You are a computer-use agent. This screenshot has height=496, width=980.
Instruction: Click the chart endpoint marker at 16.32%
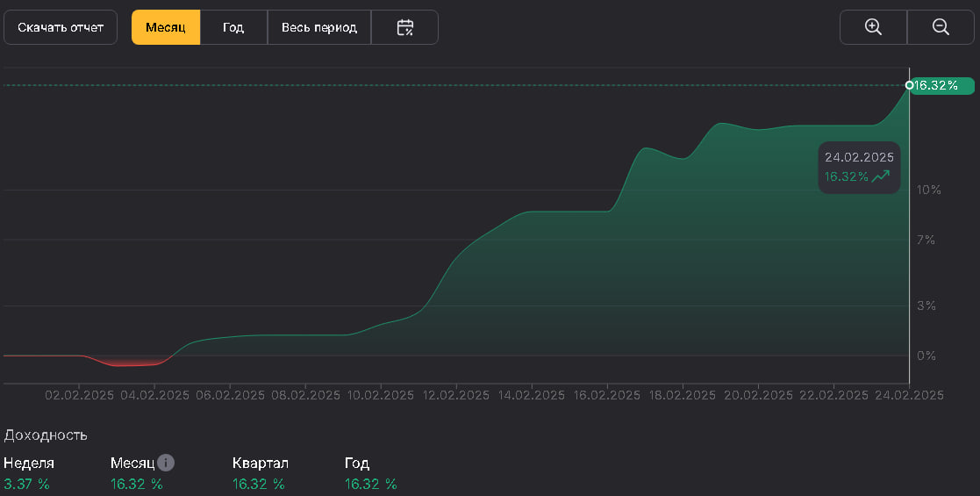(x=910, y=85)
